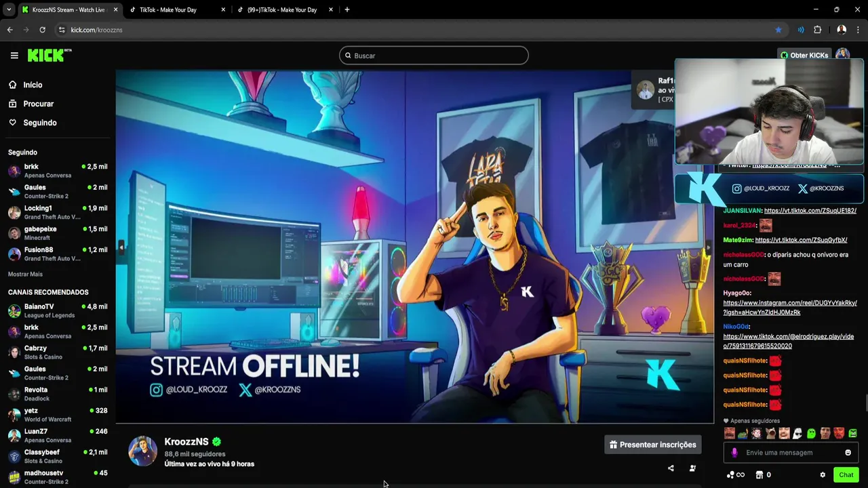This screenshot has height=488, width=868.
Task: Open the emoji picker smiley icon
Action: [848, 453]
